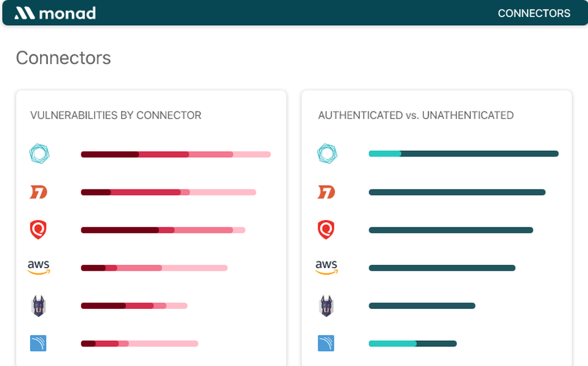The width and height of the screenshot is (588, 366).
Task: Click the AWS authenticated dark teal bar
Action: (x=442, y=268)
